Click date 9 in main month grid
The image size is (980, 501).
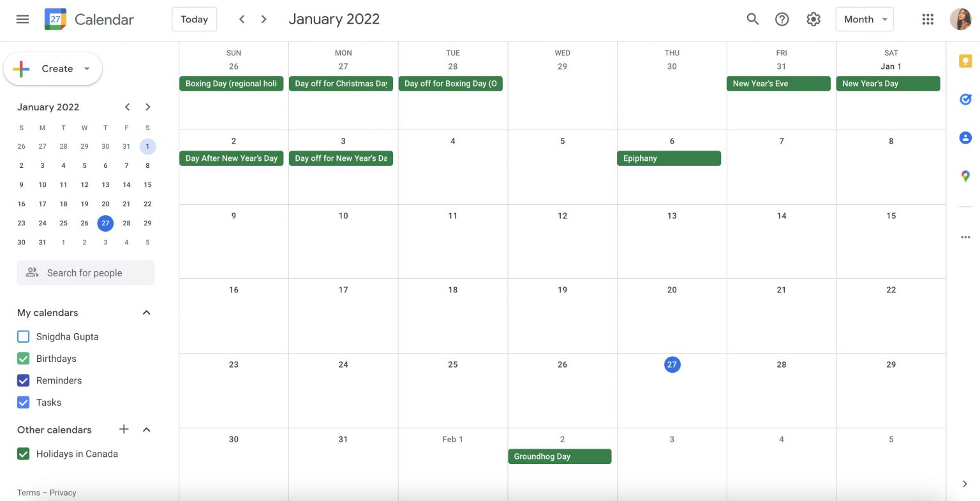click(x=234, y=216)
